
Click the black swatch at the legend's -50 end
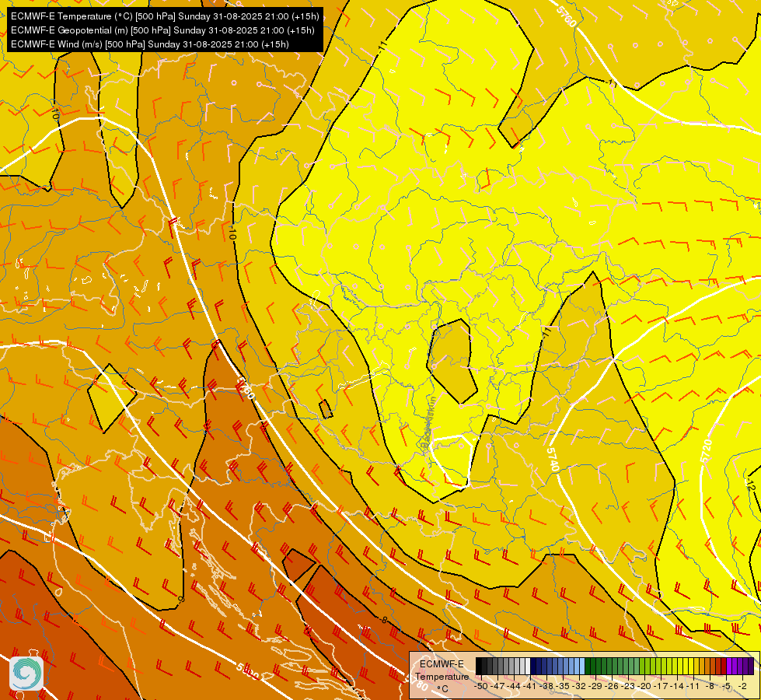(479, 667)
